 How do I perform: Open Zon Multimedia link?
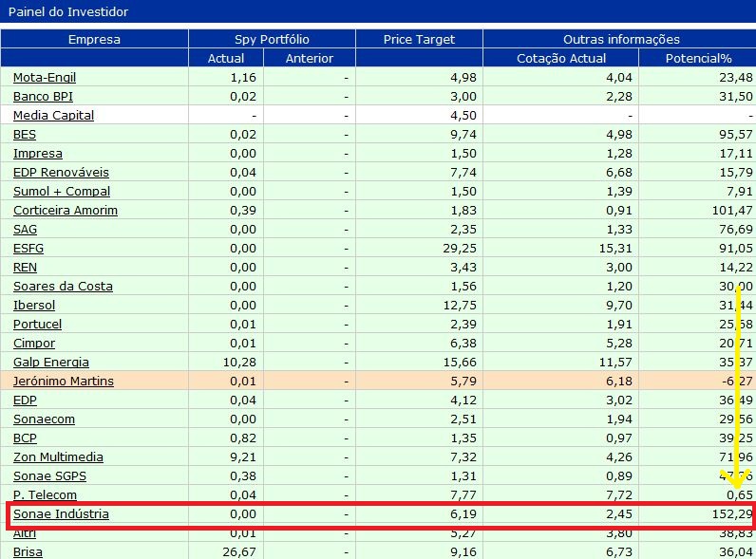click(58, 457)
